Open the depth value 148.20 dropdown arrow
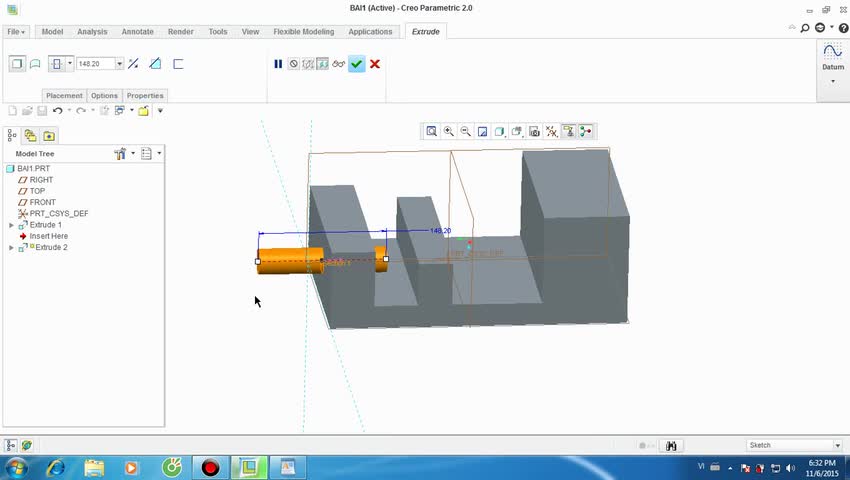This screenshot has width=850, height=480. click(119, 64)
